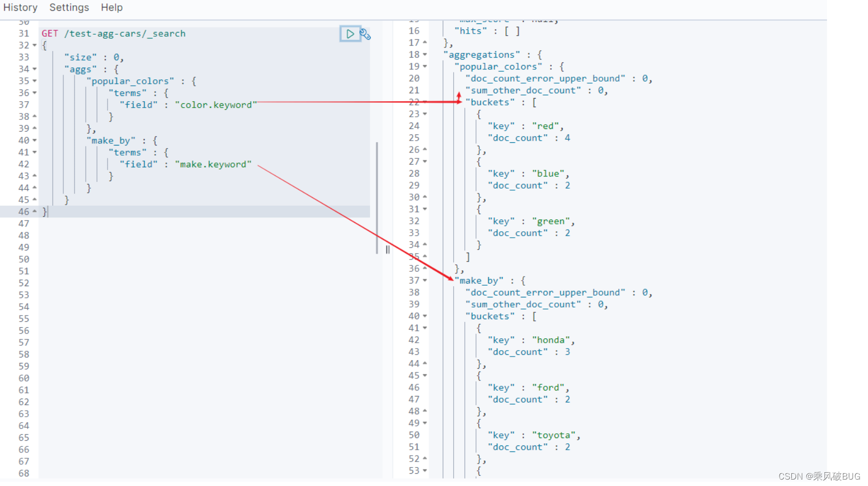Viewport: 868px width, 486px height.
Task: Collapse terms fold arrow at line 41
Action: click(35, 152)
